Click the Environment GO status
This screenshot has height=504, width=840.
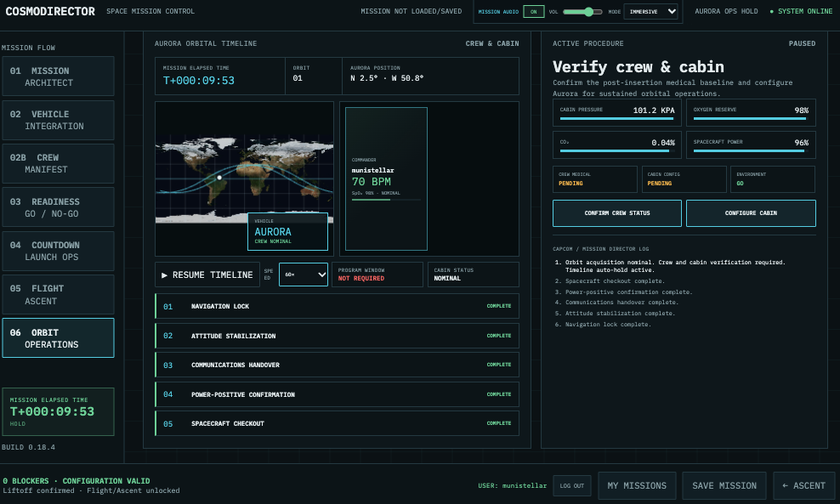(x=773, y=178)
